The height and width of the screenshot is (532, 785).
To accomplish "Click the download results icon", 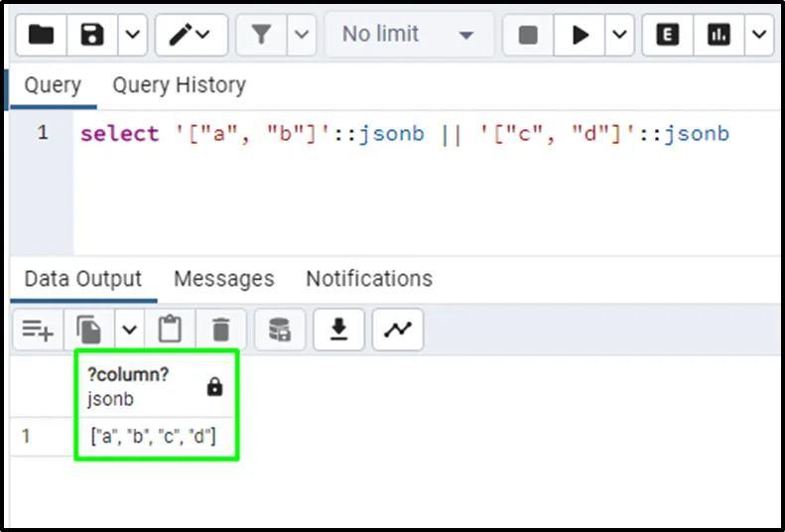I will click(339, 330).
